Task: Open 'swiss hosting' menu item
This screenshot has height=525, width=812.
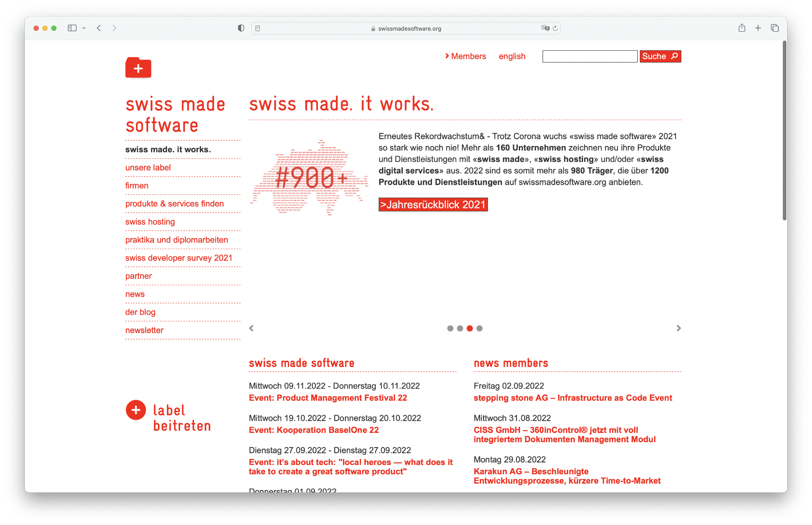Action: (x=150, y=222)
